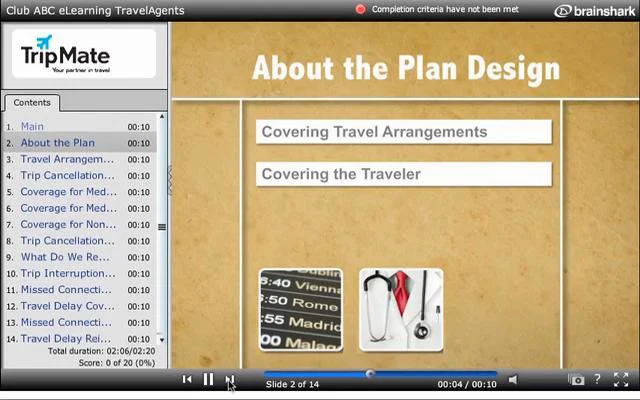Click the playback progress slider knob

coord(370,373)
